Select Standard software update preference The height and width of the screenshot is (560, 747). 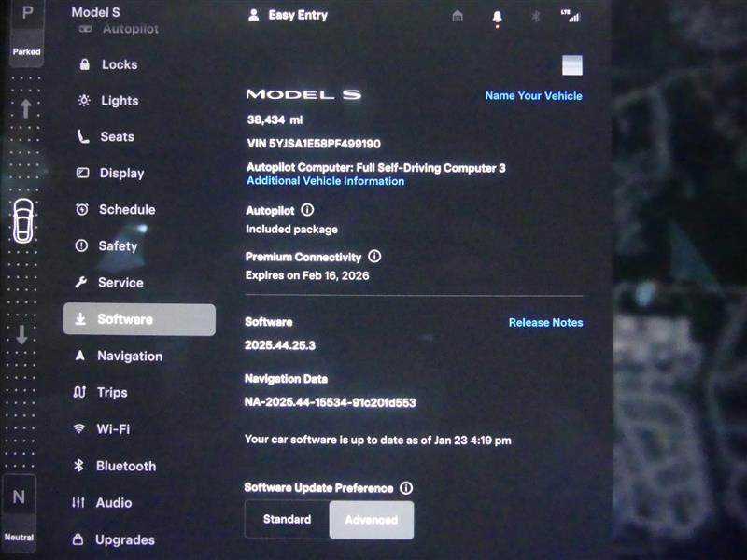point(288,520)
